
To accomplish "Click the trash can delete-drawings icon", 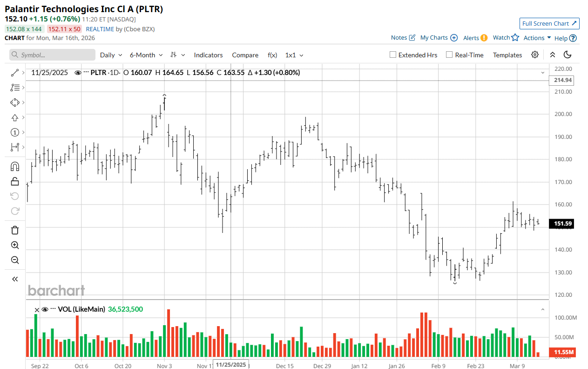I will pyautogui.click(x=14, y=230).
